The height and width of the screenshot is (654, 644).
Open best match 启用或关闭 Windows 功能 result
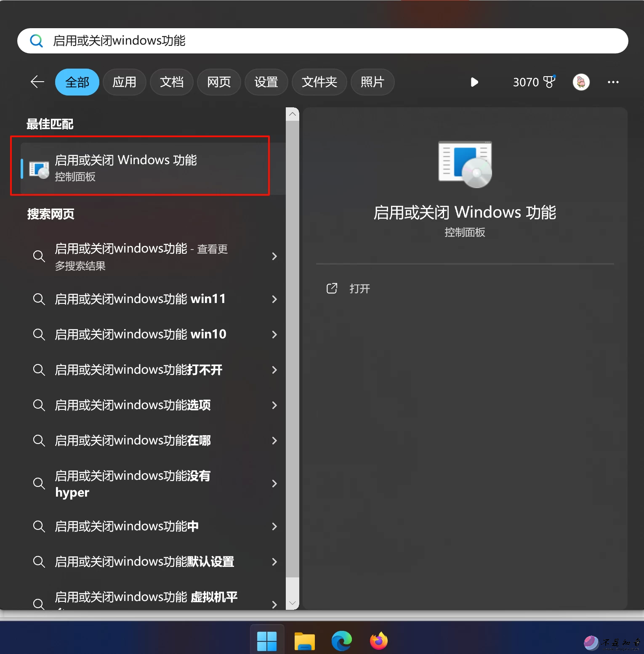coord(153,168)
